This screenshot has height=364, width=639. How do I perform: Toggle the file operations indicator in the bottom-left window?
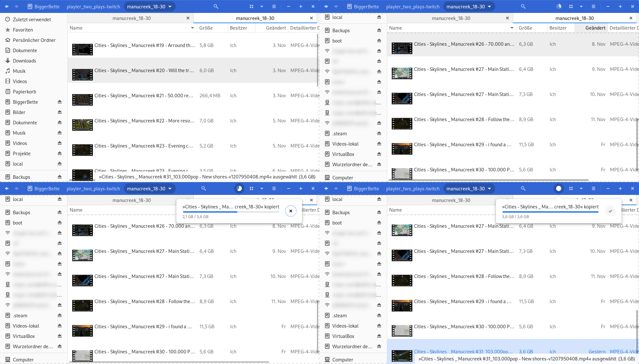[239, 188]
